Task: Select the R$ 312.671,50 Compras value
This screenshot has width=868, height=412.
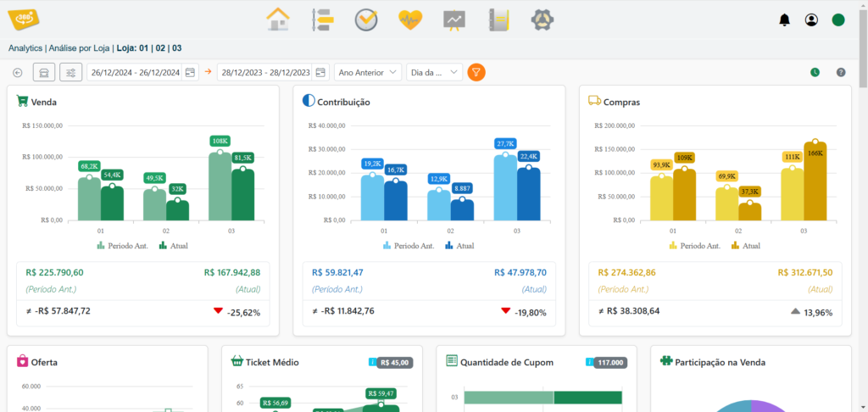Action: [805, 272]
